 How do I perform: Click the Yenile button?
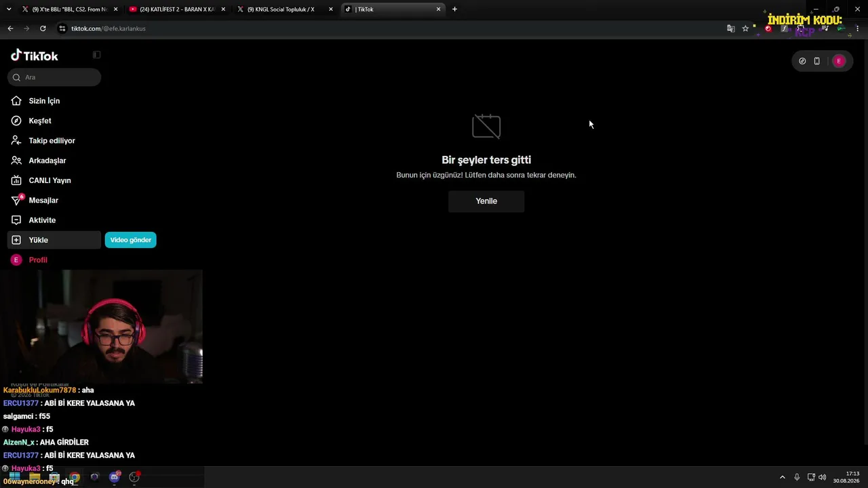click(486, 201)
